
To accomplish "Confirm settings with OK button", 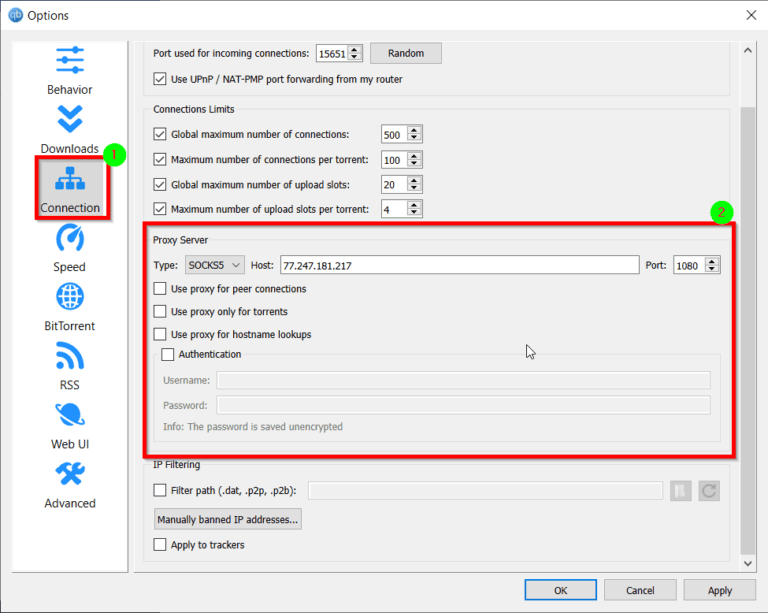I will pyautogui.click(x=560, y=590).
